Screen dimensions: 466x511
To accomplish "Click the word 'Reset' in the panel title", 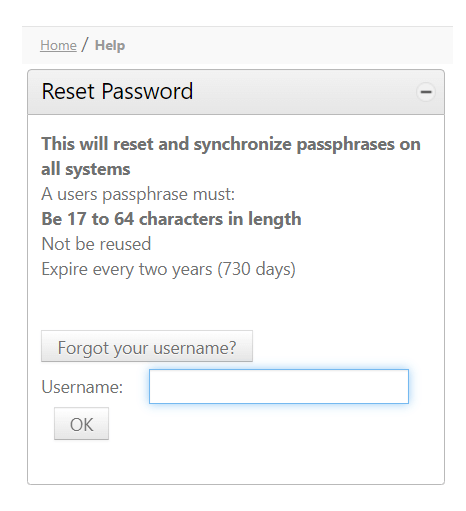I will tap(68, 91).
